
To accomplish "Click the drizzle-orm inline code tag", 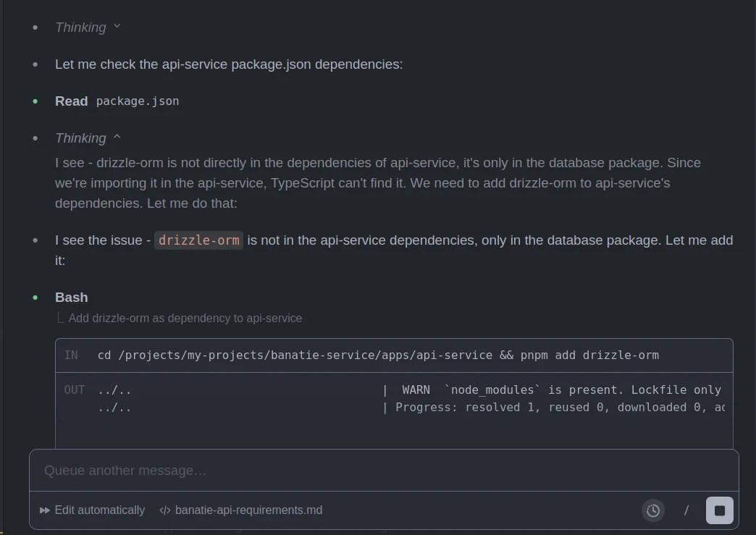I will point(198,240).
